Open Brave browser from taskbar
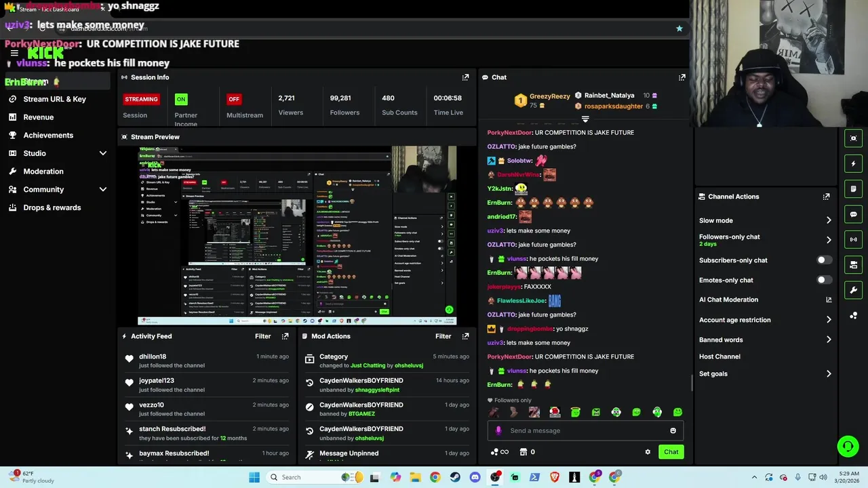This screenshot has width=868, height=488. click(x=555, y=477)
